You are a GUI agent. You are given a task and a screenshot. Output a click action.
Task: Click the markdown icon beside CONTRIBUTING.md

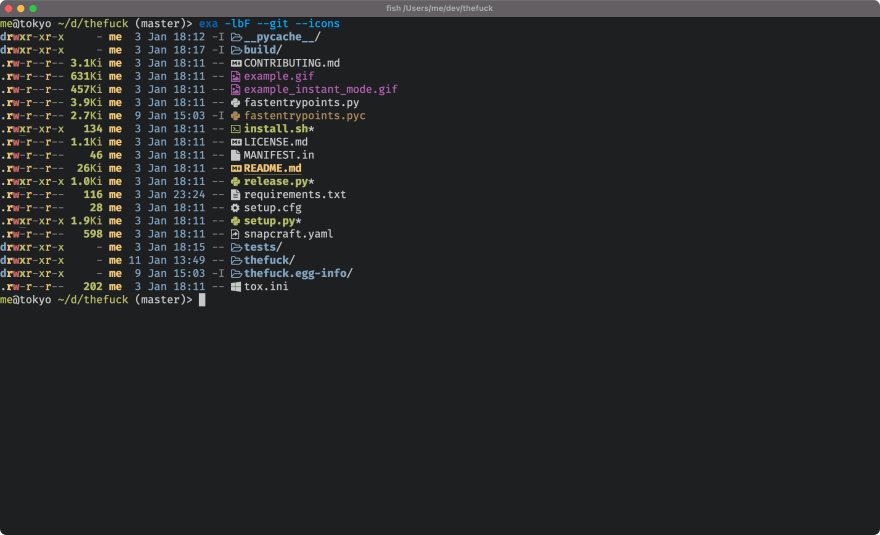click(236, 63)
